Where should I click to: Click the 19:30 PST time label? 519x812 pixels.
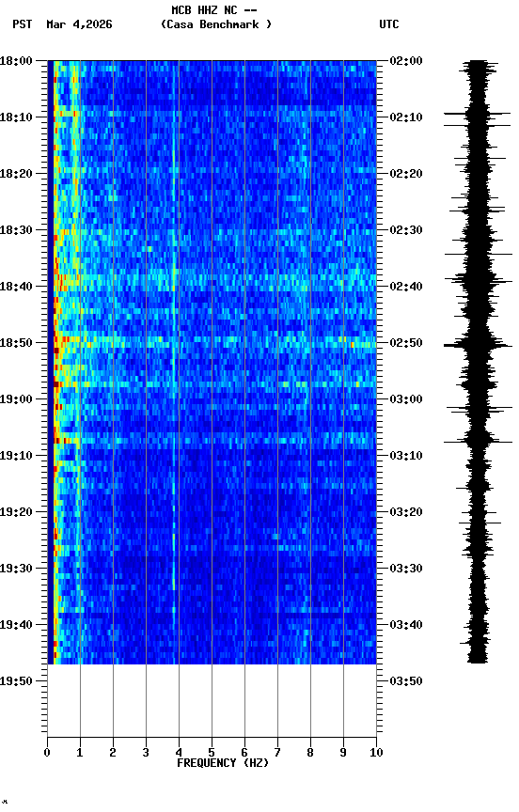click(16, 570)
